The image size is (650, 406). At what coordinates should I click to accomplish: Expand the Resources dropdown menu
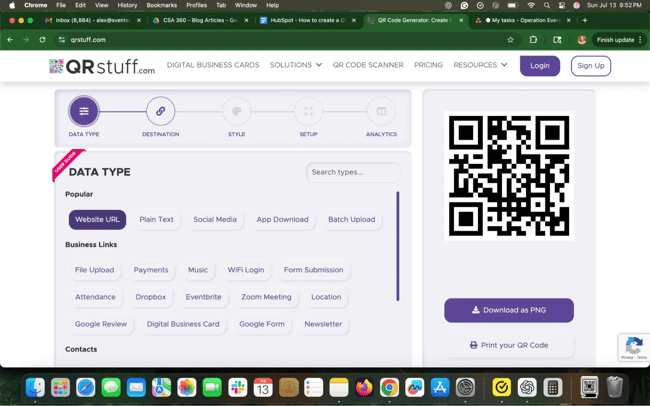coord(480,65)
